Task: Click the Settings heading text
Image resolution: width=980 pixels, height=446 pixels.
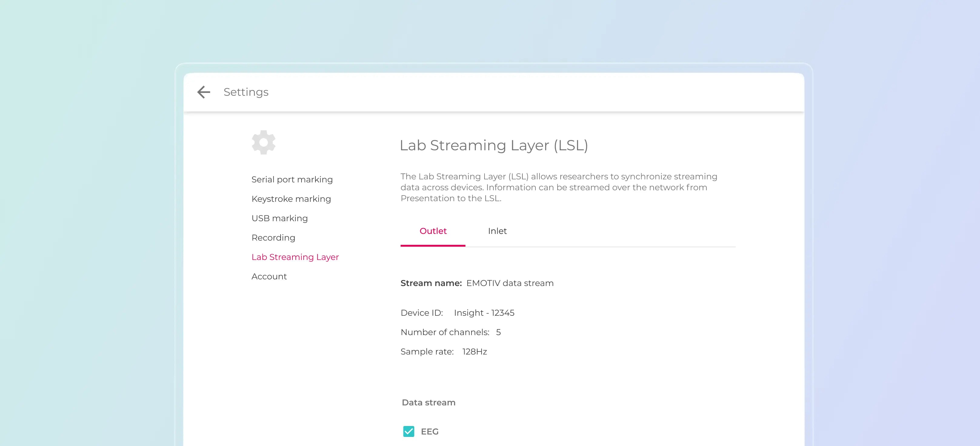Action: [x=246, y=92]
